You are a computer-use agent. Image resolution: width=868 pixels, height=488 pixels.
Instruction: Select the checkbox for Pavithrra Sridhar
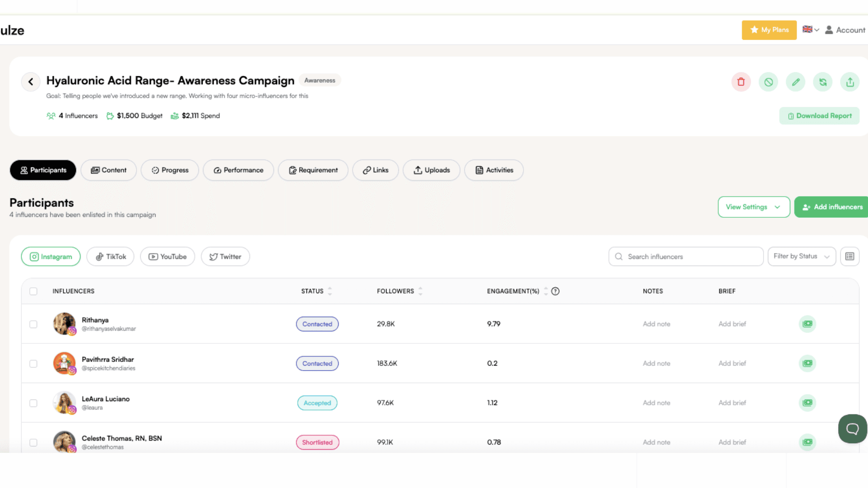(33, 364)
